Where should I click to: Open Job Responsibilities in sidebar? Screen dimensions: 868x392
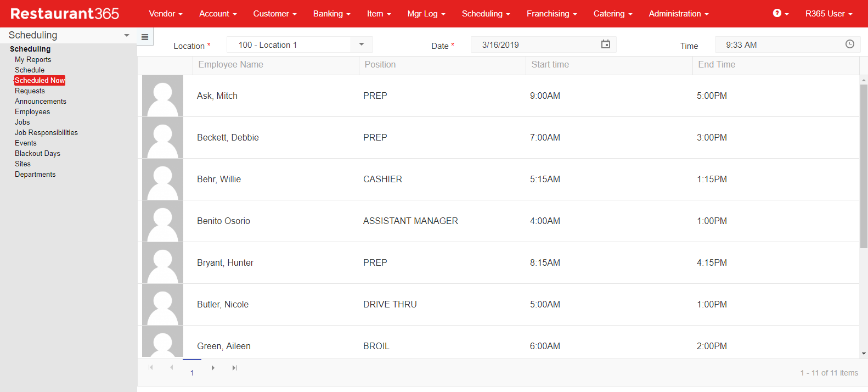click(46, 132)
